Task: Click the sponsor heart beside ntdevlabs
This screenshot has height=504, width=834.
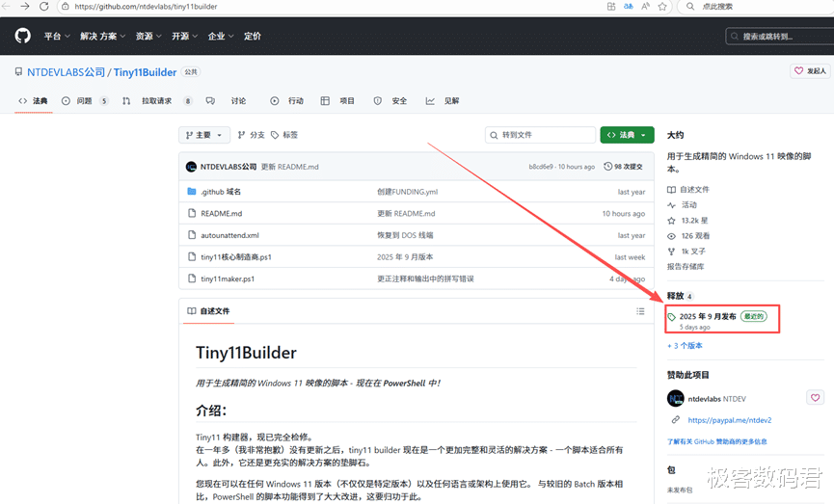Action: (x=815, y=398)
